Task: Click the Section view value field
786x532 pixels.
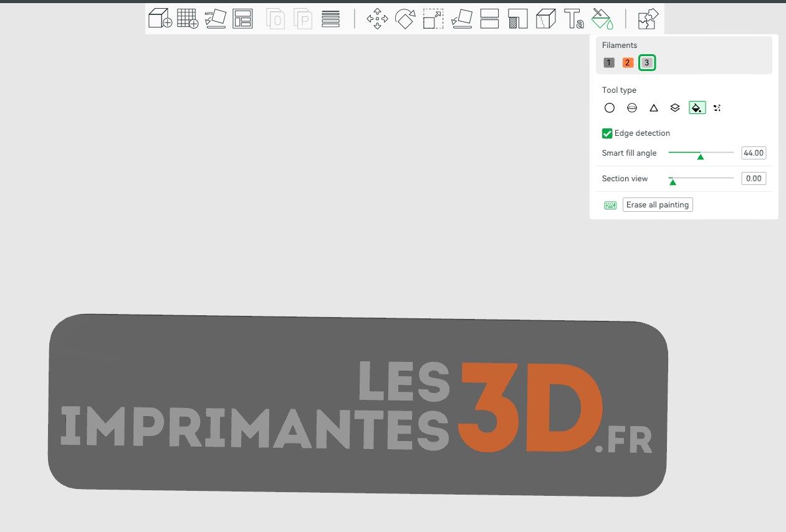Action: point(754,179)
